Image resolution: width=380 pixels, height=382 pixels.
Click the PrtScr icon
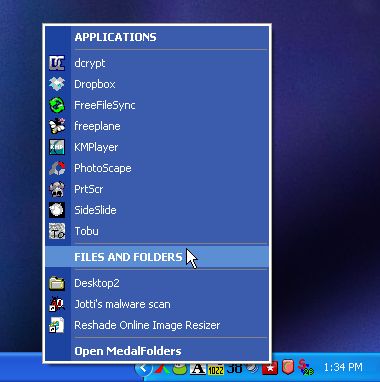(x=57, y=189)
